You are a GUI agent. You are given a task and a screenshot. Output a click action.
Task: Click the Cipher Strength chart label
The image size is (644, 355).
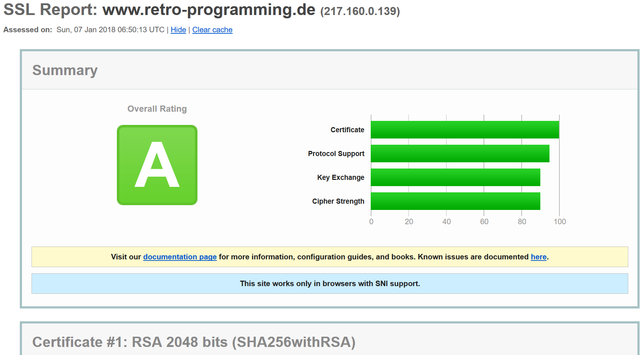pos(338,201)
